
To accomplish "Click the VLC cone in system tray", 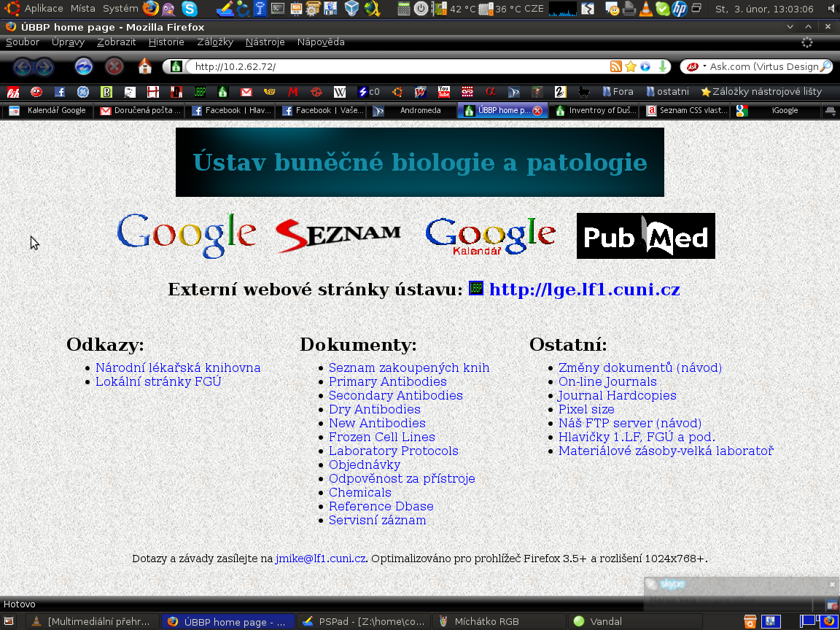I will pyautogui.click(x=647, y=9).
